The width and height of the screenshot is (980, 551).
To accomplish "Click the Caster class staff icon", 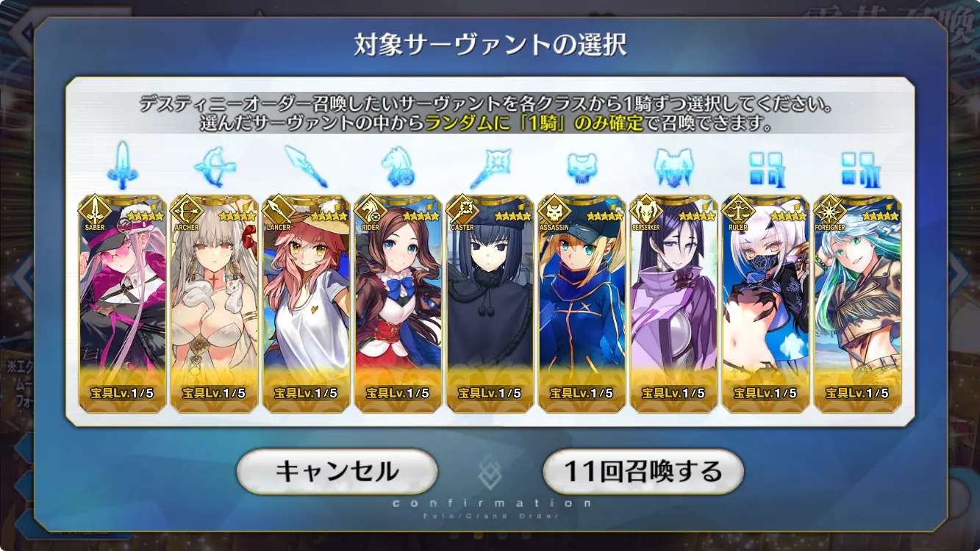I will click(x=490, y=167).
